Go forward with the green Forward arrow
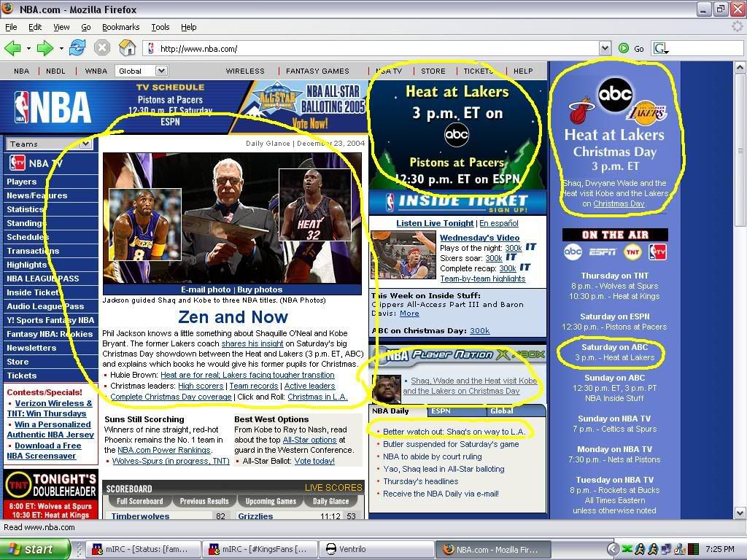The height and width of the screenshot is (560, 747). point(45,48)
